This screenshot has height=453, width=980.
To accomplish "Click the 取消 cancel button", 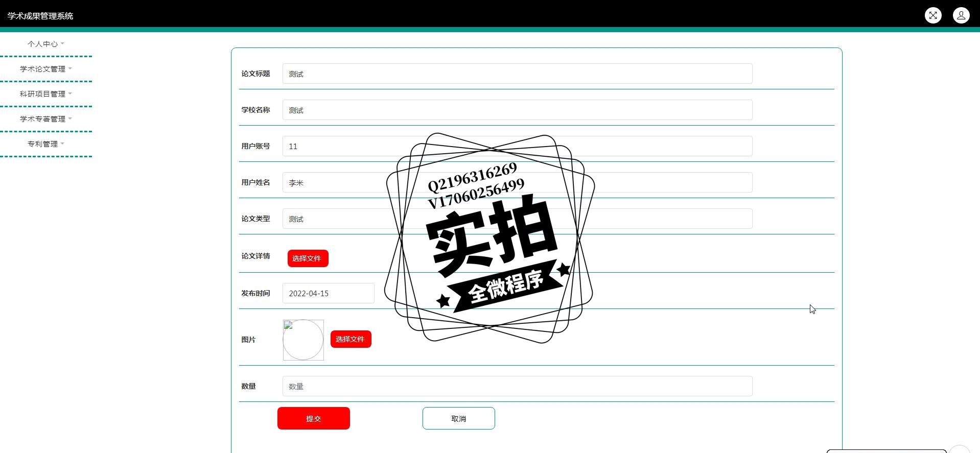I will 459,418.
